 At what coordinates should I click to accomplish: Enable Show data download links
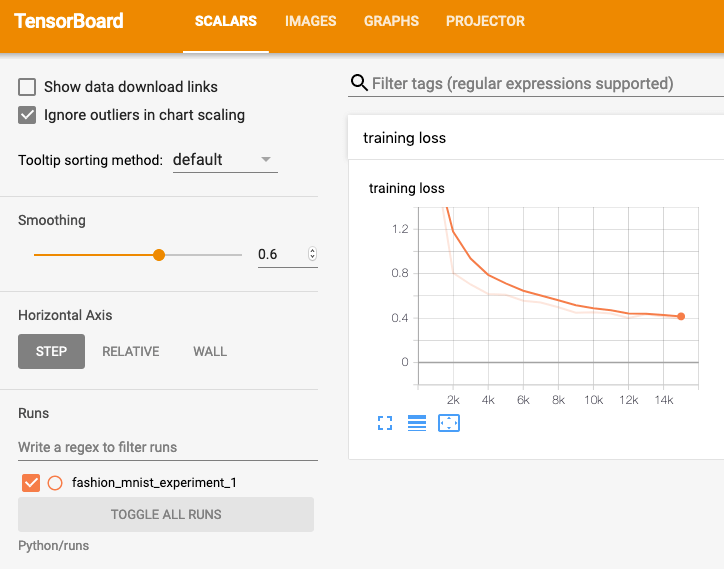pos(27,87)
